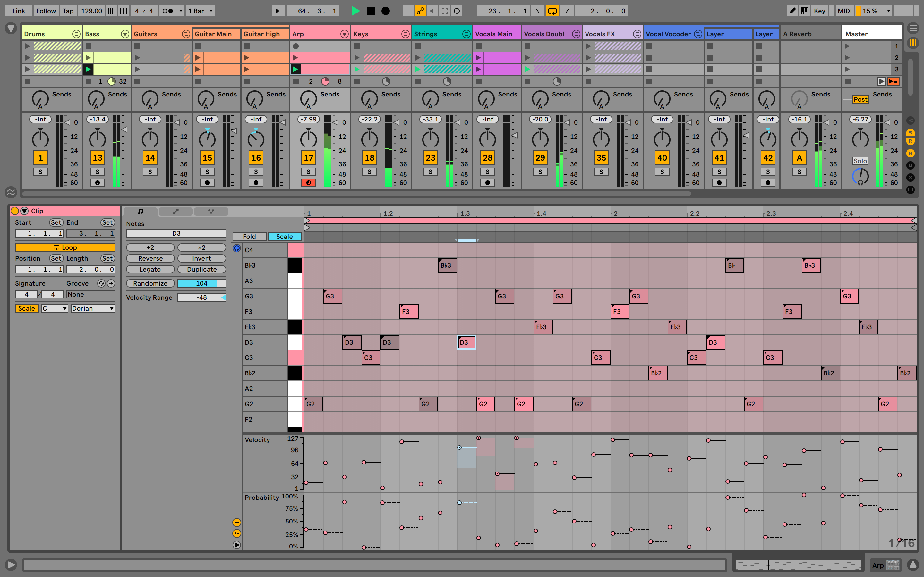Click the Duplicate notes button

[x=201, y=269]
